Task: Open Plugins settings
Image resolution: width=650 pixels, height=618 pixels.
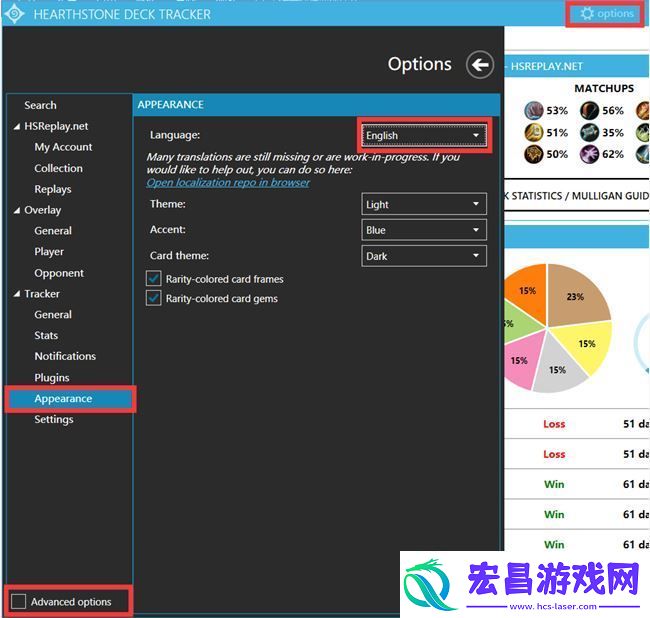Action: tap(52, 378)
